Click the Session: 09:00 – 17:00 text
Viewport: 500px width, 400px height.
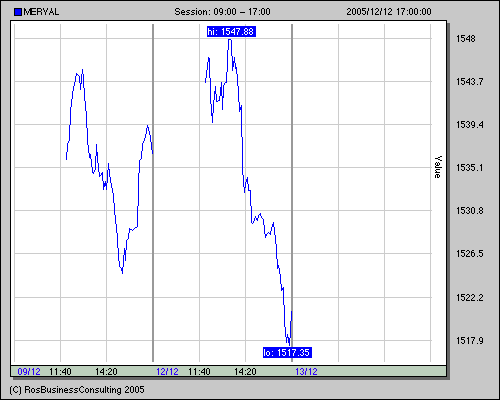pyautogui.click(x=222, y=12)
